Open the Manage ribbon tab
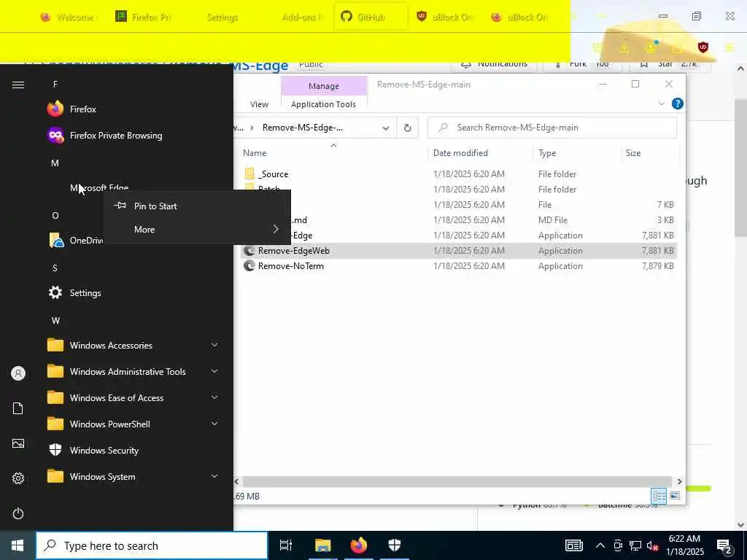 pyautogui.click(x=324, y=86)
